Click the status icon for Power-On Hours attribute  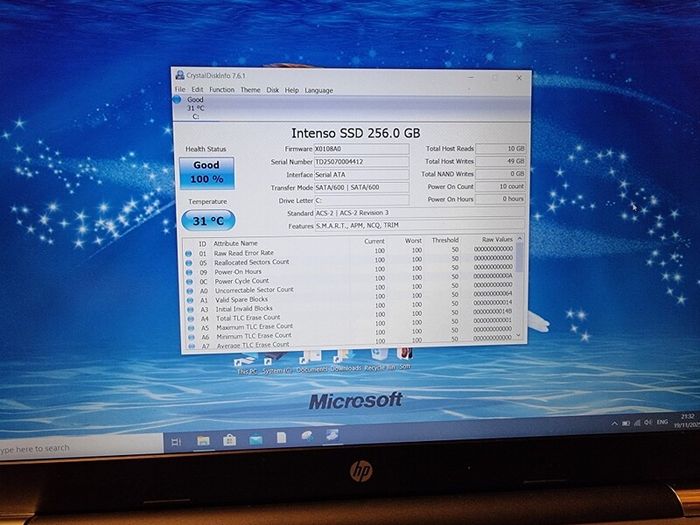coord(189,272)
